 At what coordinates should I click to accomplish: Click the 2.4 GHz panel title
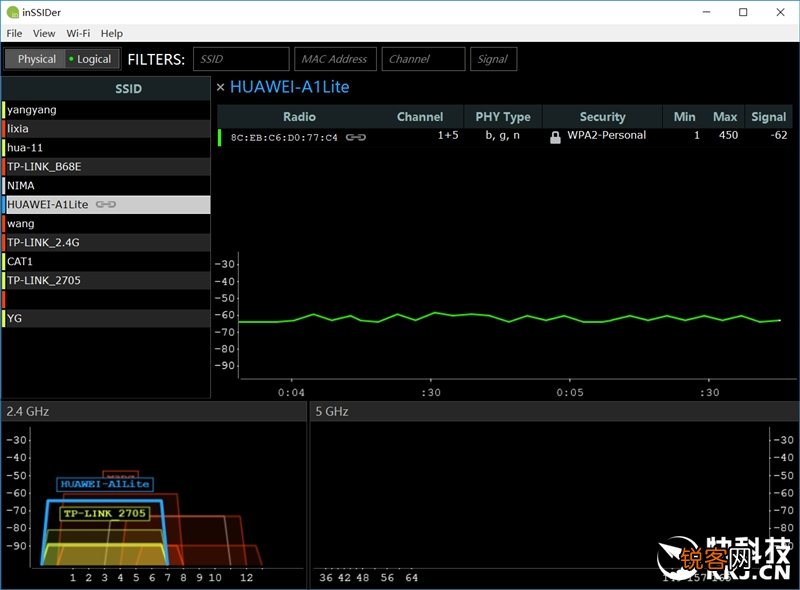click(x=28, y=411)
